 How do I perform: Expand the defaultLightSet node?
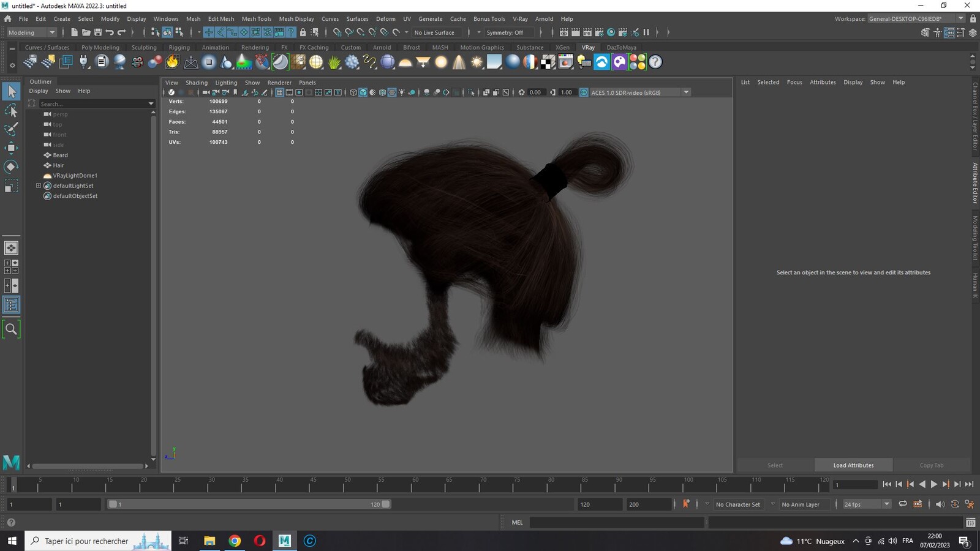[x=39, y=186]
